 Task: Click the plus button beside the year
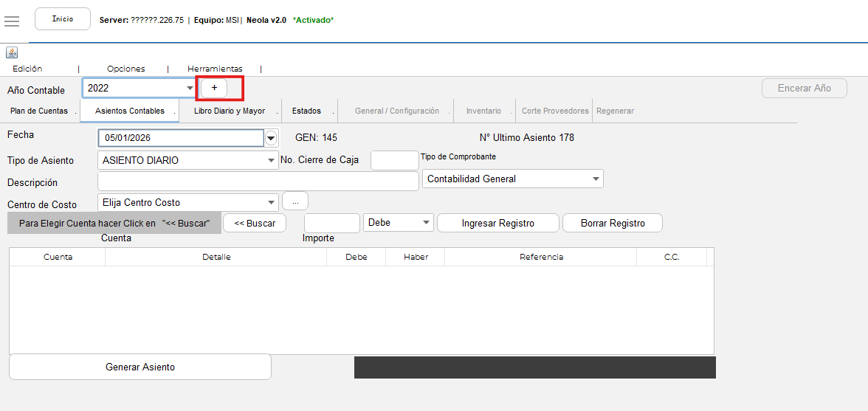point(214,88)
